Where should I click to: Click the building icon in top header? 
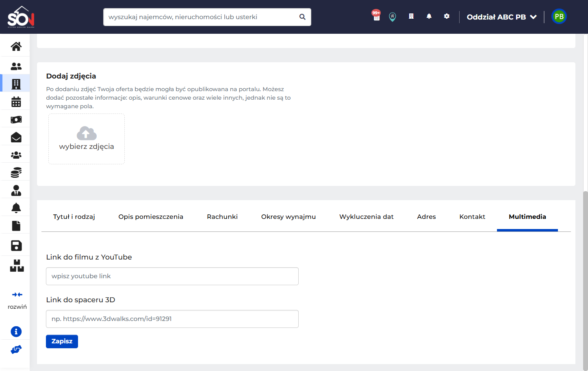411,16
